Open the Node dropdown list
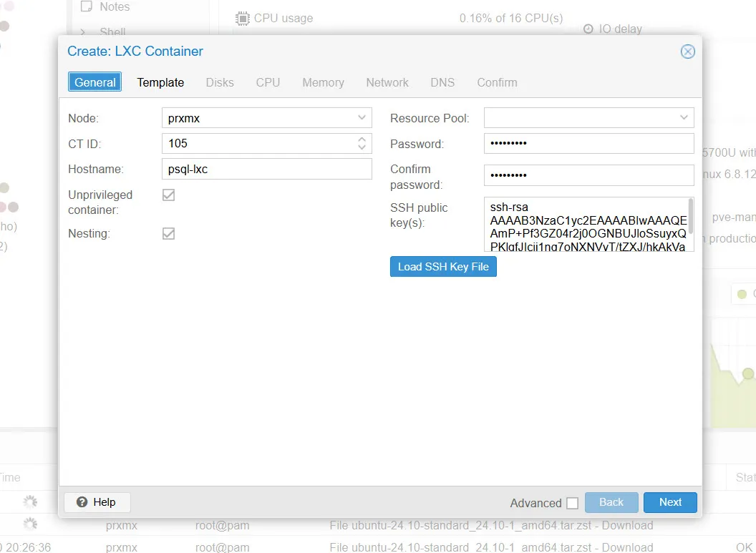 click(x=362, y=118)
